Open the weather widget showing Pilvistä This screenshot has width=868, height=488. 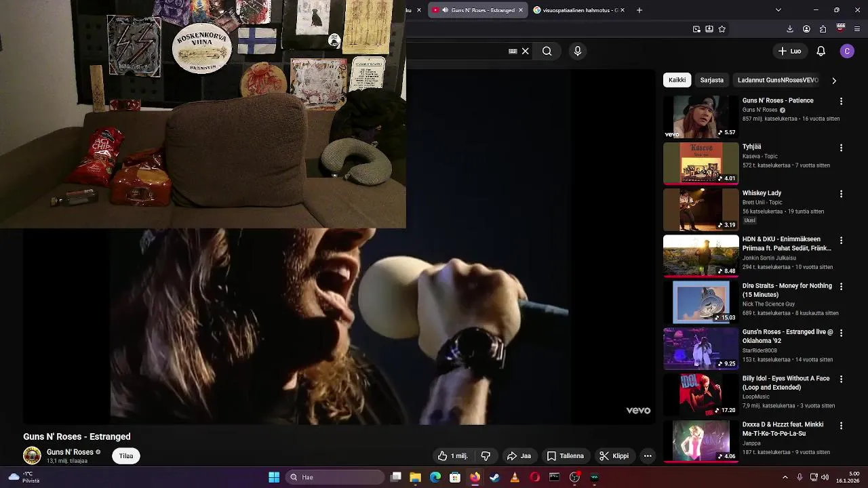[23, 477]
